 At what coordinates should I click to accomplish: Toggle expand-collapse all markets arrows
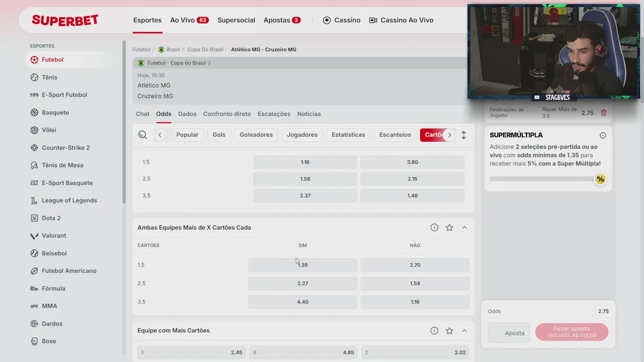[463, 135]
